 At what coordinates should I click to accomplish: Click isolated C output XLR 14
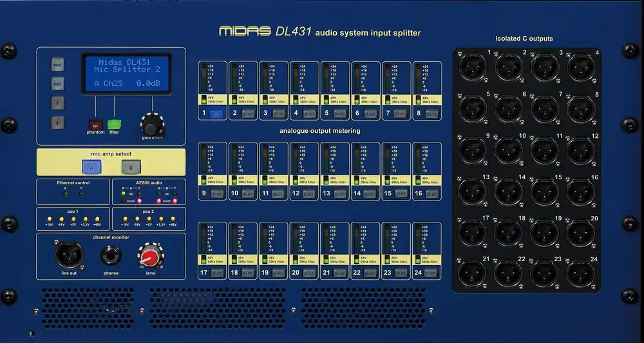coord(509,191)
